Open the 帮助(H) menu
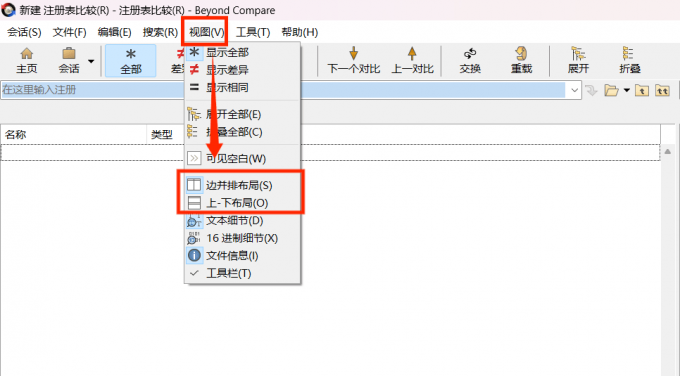 coord(300,32)
